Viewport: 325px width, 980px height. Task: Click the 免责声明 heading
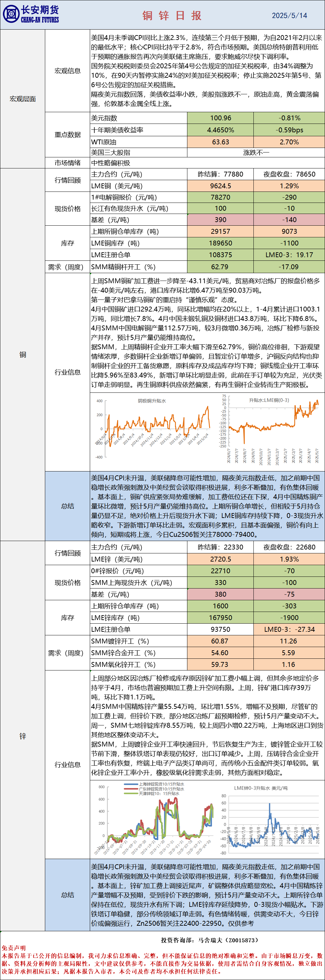coord(14,948)
